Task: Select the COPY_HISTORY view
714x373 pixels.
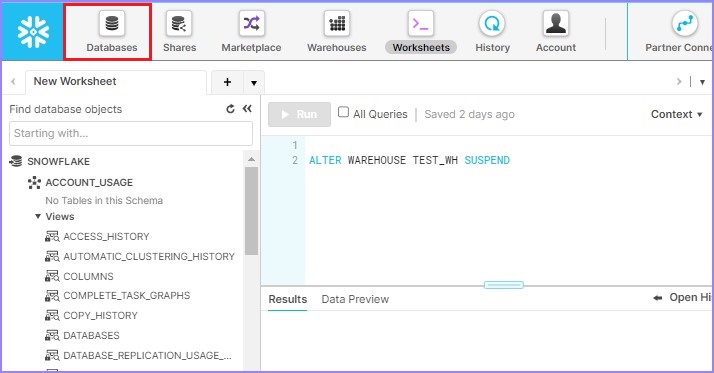Action: tap(100, 316)
